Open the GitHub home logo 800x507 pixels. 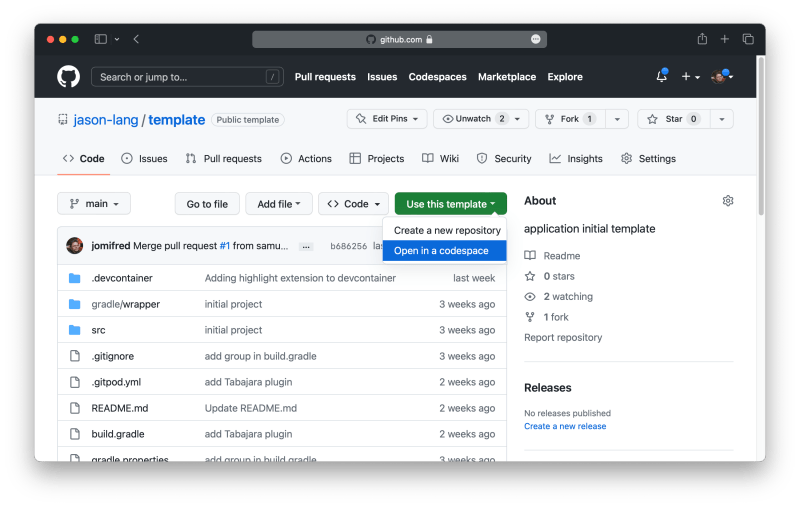click(68, 77)
